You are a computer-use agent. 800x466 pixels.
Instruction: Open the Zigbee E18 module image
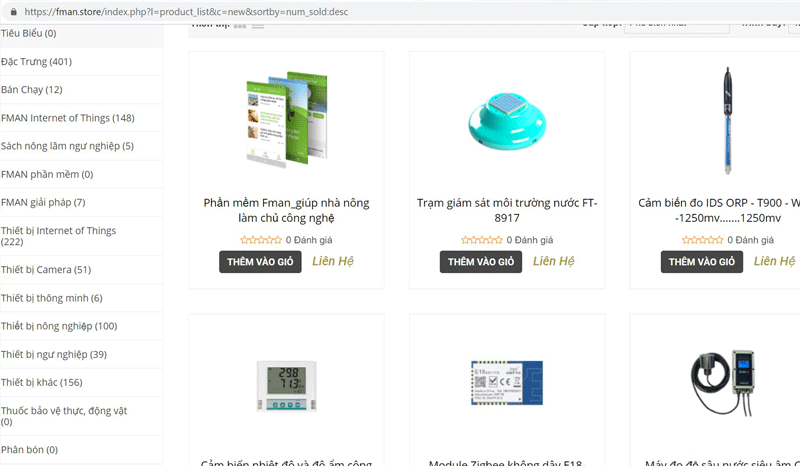tap(507, 383)
